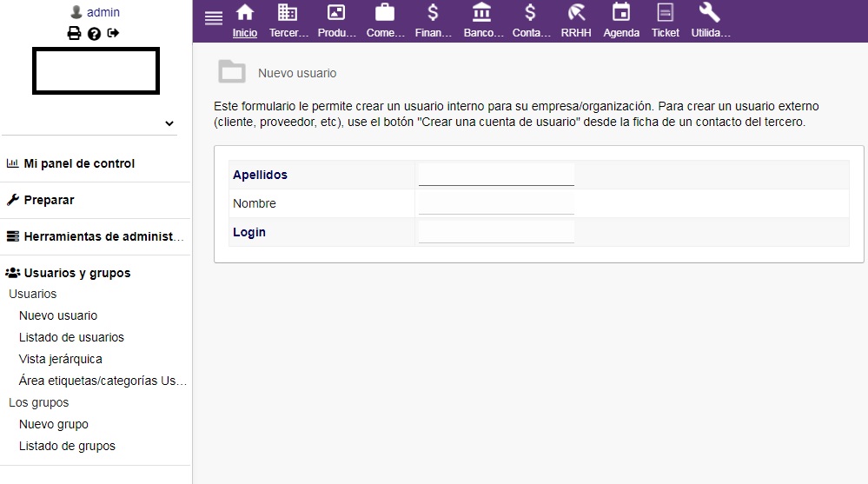The height and width of the screenshot is (484, 868).
Task: Click the company logo box in sidebar
Action: point(96,71)
